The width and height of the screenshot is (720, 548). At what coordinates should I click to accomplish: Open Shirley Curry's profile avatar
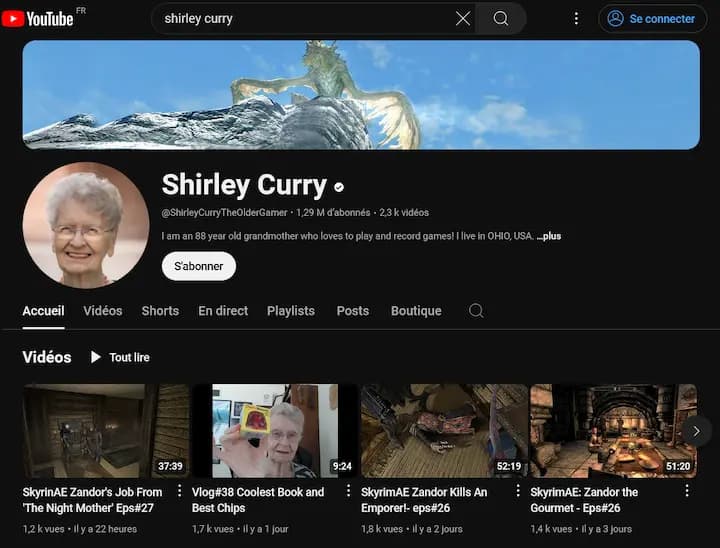click(86, 225)
